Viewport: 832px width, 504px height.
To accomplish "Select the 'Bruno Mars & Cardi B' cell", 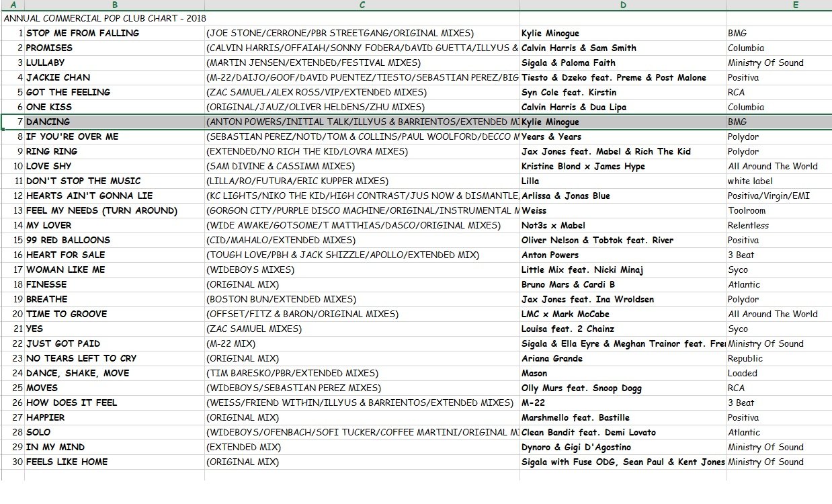I will click(623, 284).
